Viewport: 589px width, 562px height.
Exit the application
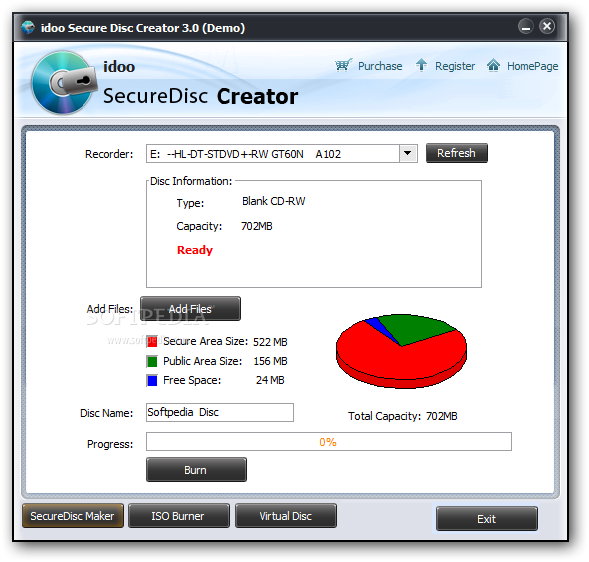click(486, 519)
